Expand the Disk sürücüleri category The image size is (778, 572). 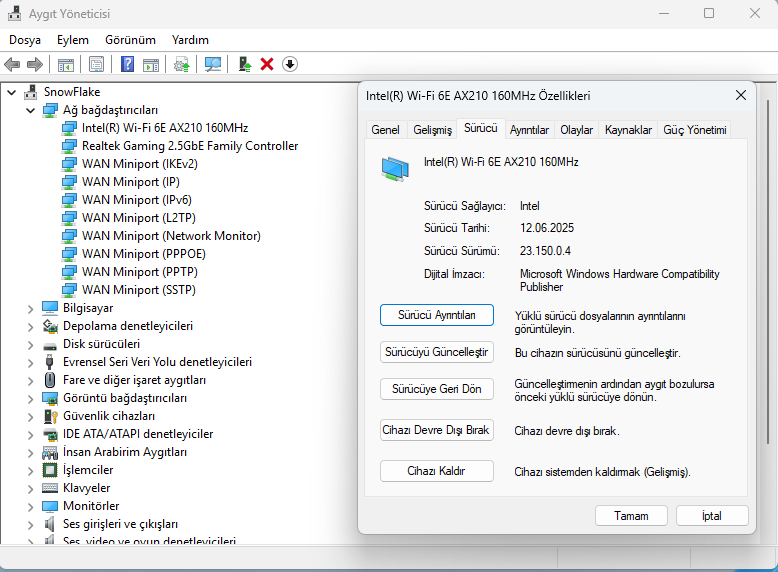pyautogui.click(x=30, y=345)
